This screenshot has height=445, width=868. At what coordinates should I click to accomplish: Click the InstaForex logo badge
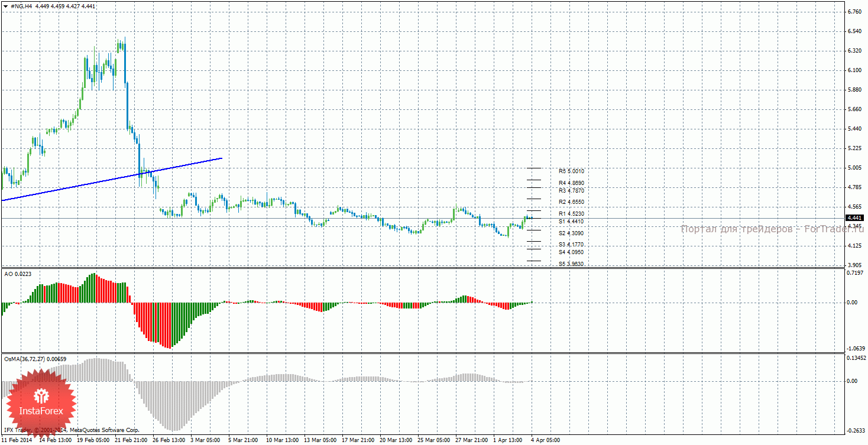(x=40, y=404)
